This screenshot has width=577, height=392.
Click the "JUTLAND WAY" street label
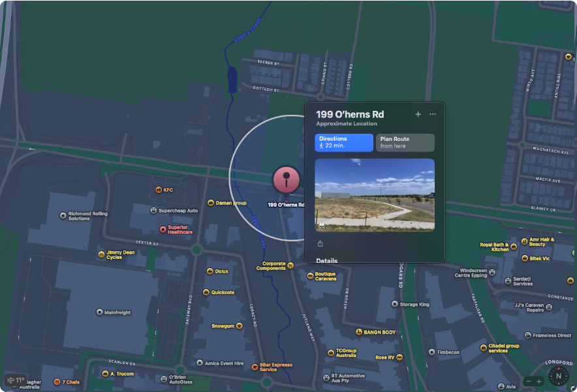click(x=308, y=327)
